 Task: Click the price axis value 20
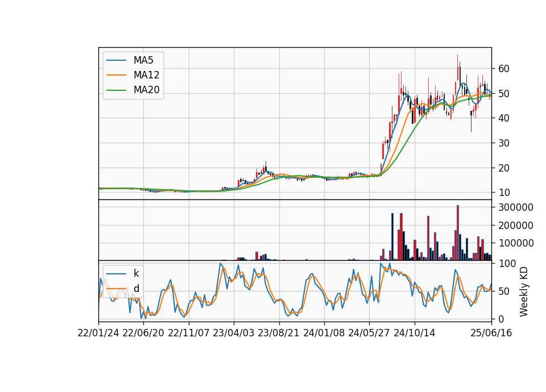(504, 168)
